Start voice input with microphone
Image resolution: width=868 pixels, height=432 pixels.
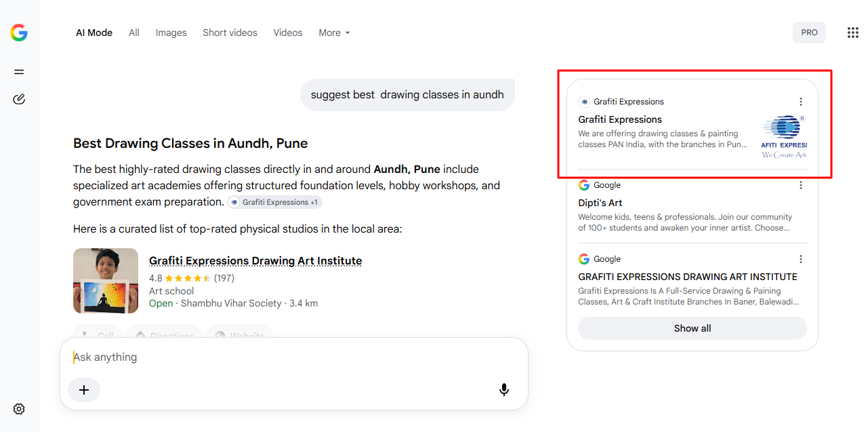pyautogui.click(x=504, y=389)
